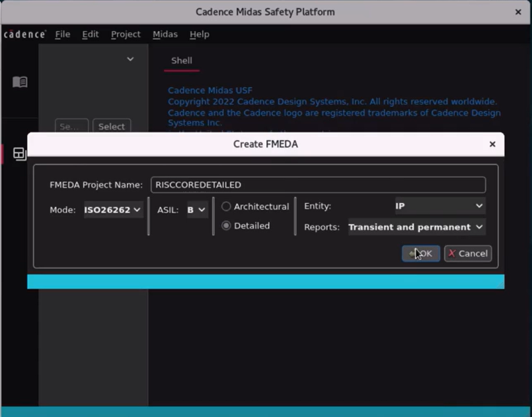Click the Cadence logo in the menu bar
The width and height of the screenshot is (532, 417).
tap(24, 34)
